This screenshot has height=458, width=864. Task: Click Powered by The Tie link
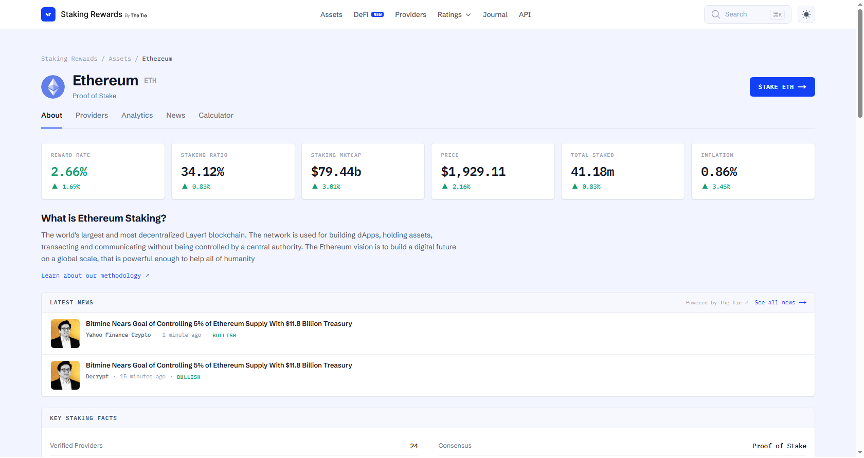click(717, 303)
